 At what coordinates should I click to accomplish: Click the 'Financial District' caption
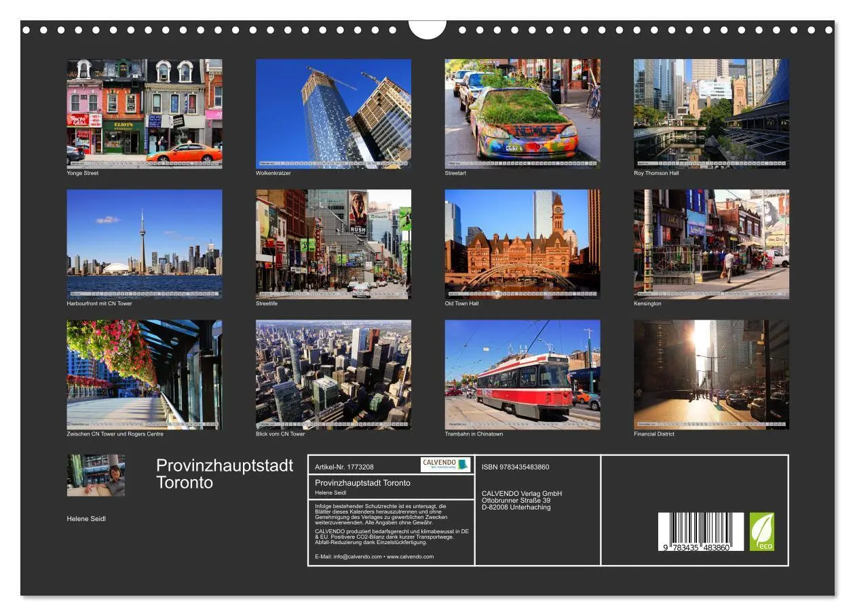coord(654,434)
